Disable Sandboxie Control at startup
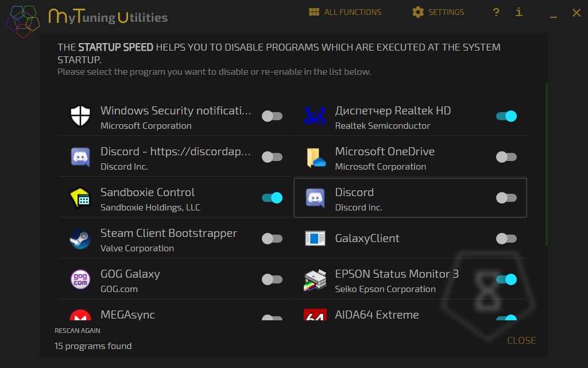 point(272,198)
